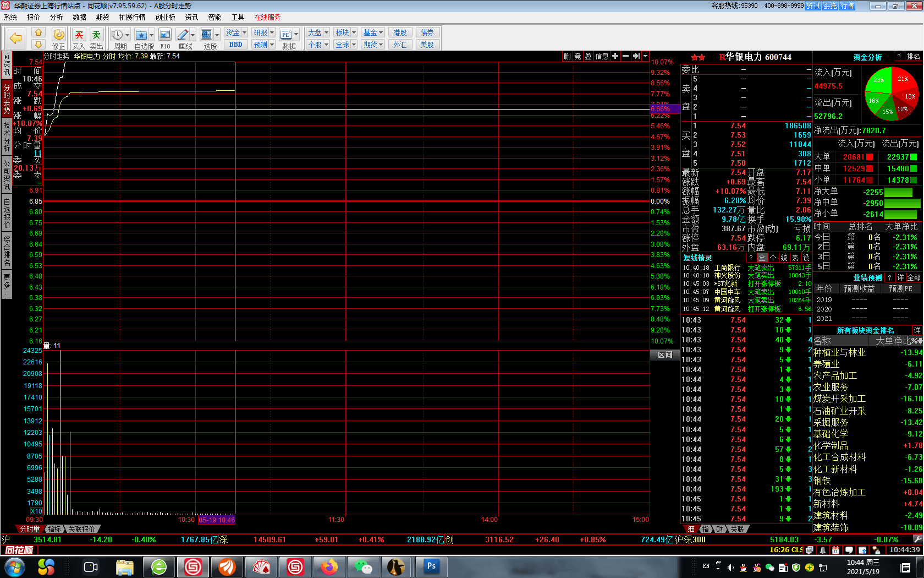
Task: Toggle the 信息 info button on chart header
Action: pos(602,56)
